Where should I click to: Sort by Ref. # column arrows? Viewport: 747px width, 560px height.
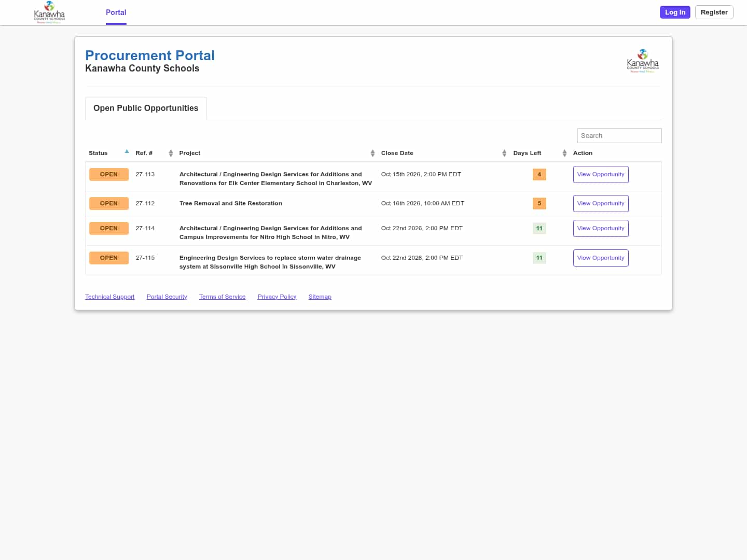coord(171,153)
